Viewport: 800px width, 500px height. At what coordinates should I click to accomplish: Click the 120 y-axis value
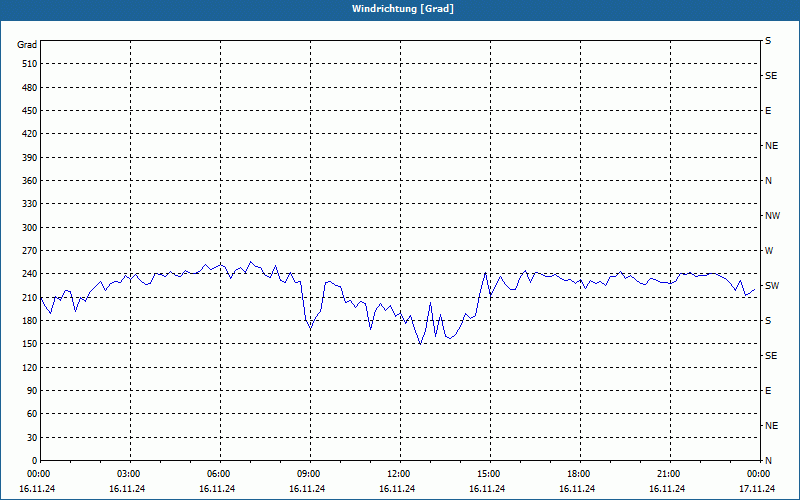pos(30,367)
